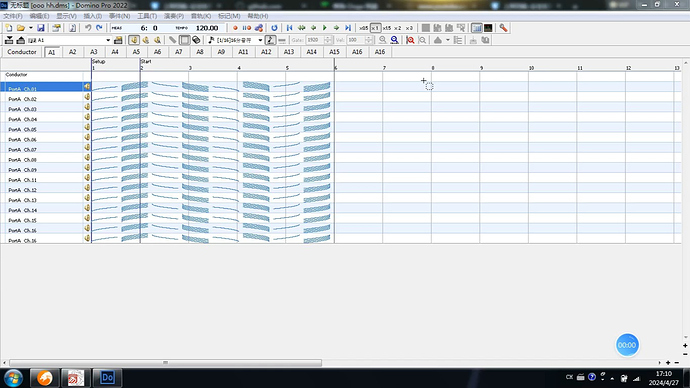The image size is (690, 388).
Task: Toggle the loop playback icon
Action: 274,28
